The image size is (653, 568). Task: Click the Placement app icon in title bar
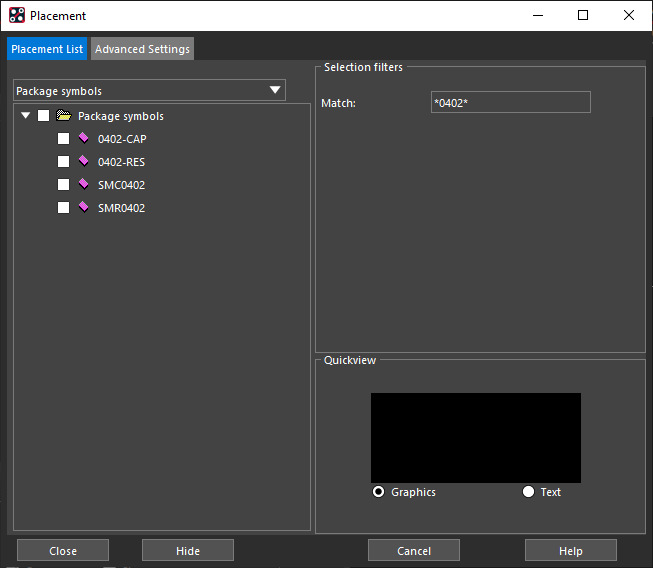point(17,15)
